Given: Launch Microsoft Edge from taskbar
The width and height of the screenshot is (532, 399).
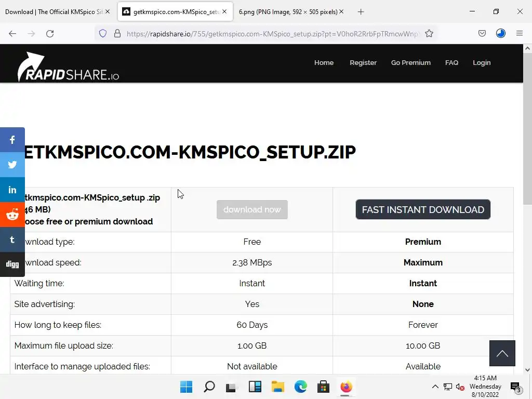Looking at the screenshot, I should tap(301, 387).
